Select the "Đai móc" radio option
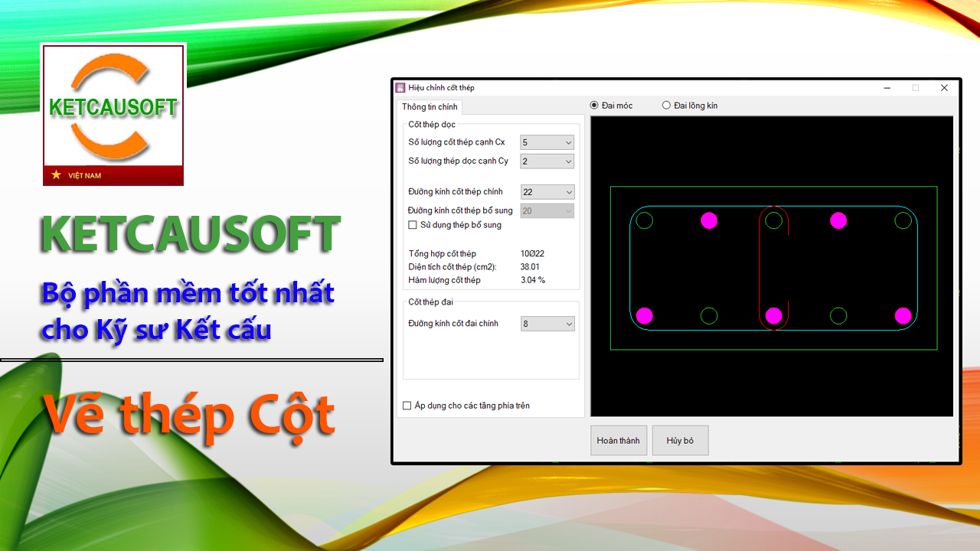The width and height of the screenshot is (980, 551). point(594,106)
